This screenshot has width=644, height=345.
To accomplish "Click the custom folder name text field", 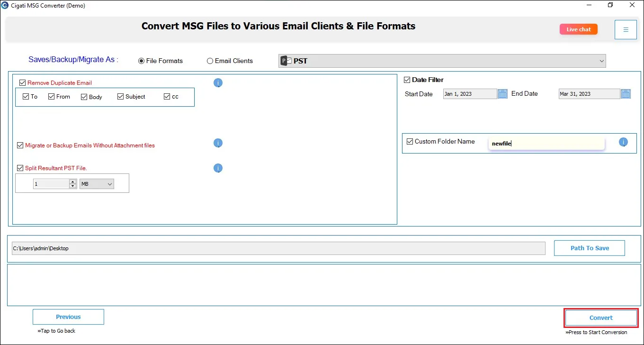I will point(546,144).
